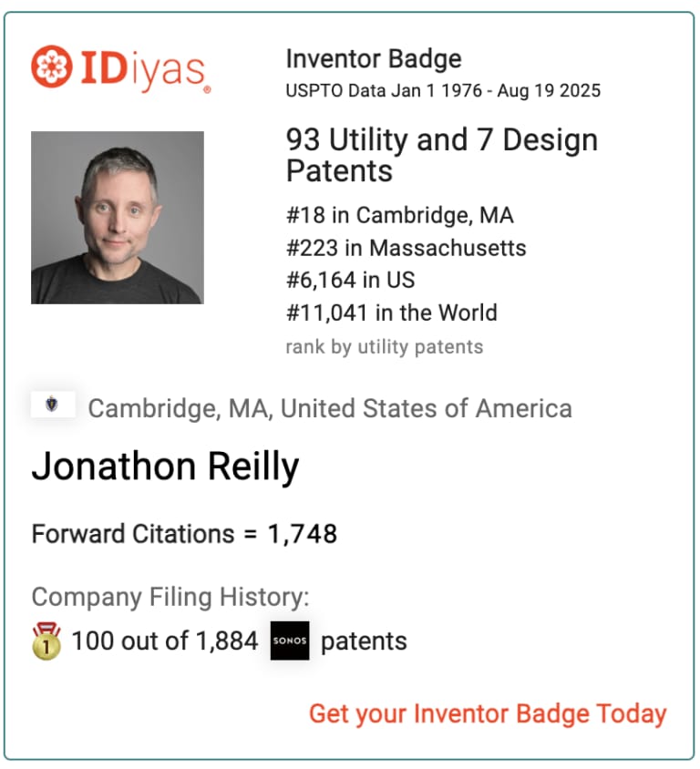Viewport: 700px width, 769px height.
Task: Click the word patents after the Sonos logo
Action: click(364, 641)
